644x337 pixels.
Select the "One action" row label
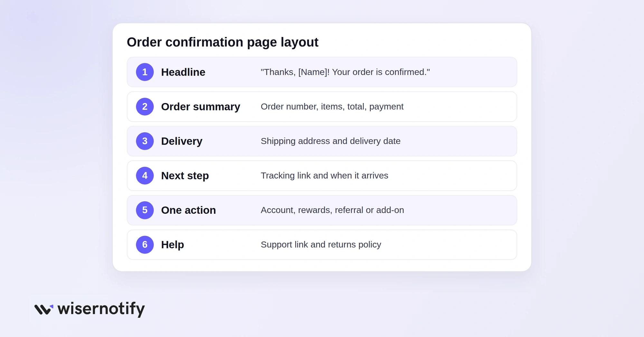188,210
